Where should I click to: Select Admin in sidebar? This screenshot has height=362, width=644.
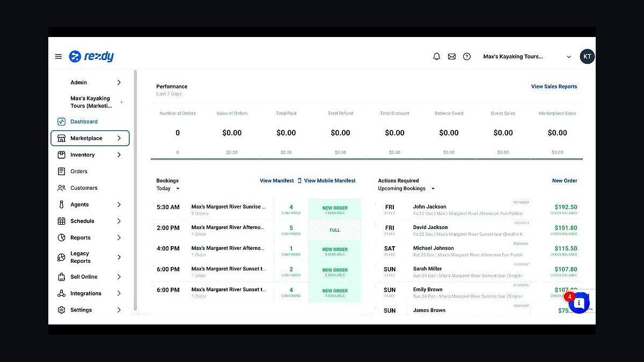[x=78, y=83]
